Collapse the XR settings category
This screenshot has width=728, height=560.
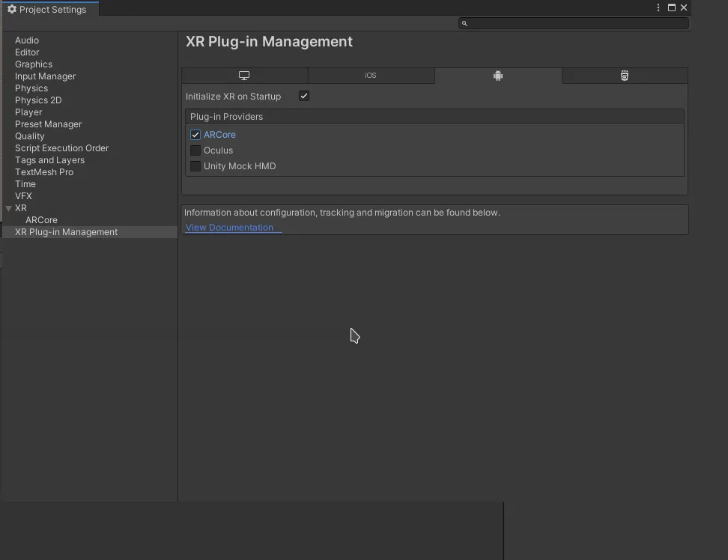[8, 208]
